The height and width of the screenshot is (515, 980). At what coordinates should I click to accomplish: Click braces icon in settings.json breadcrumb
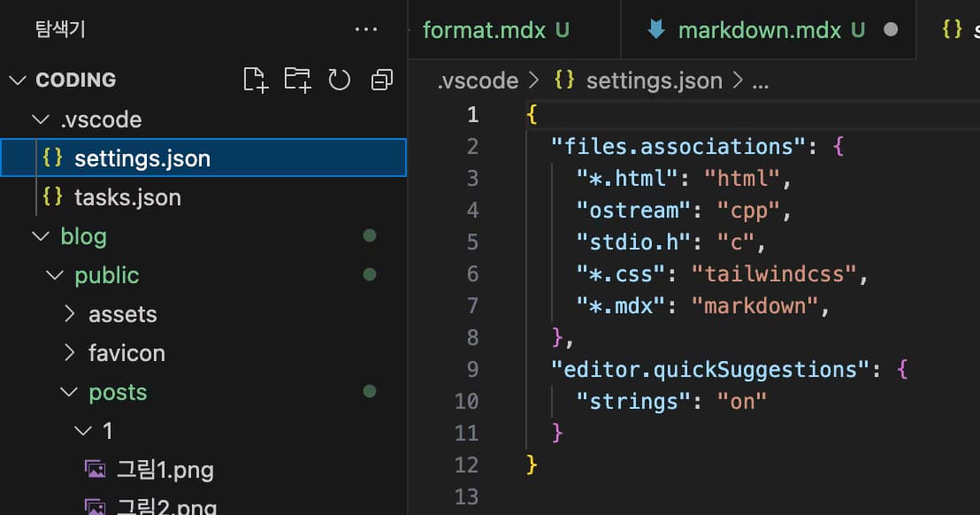[564, 80]
